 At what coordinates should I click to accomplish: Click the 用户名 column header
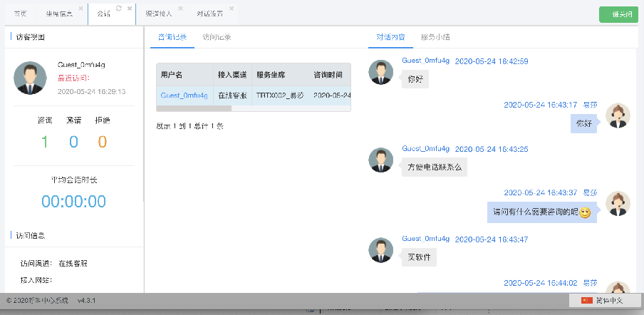pyautogui.click(x=185, y=75)
